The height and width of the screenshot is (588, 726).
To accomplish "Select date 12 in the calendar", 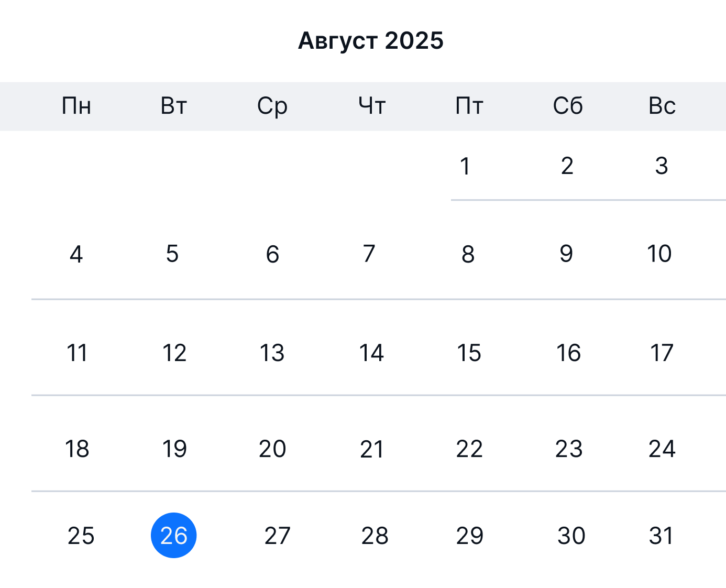I will coord(174,353).
